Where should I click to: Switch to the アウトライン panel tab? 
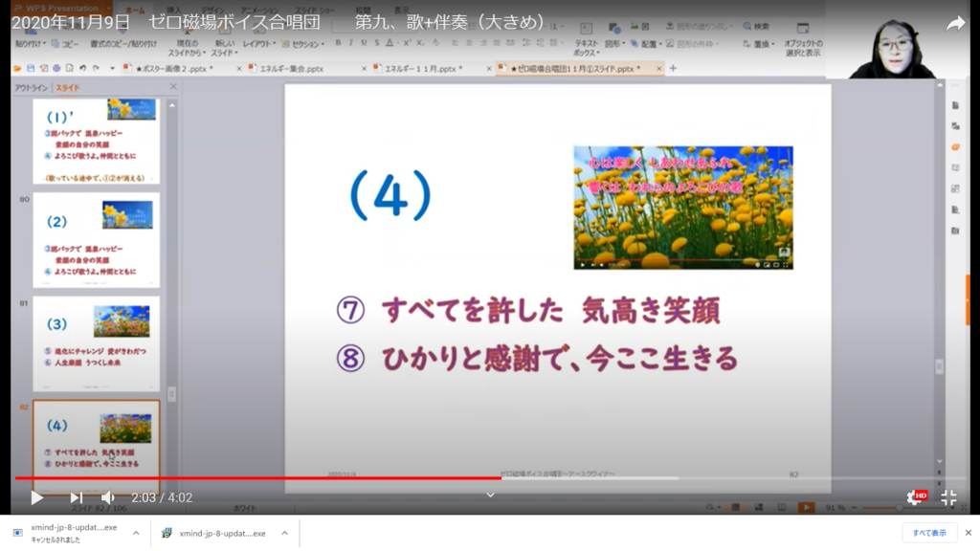click(x=32, y=87)
